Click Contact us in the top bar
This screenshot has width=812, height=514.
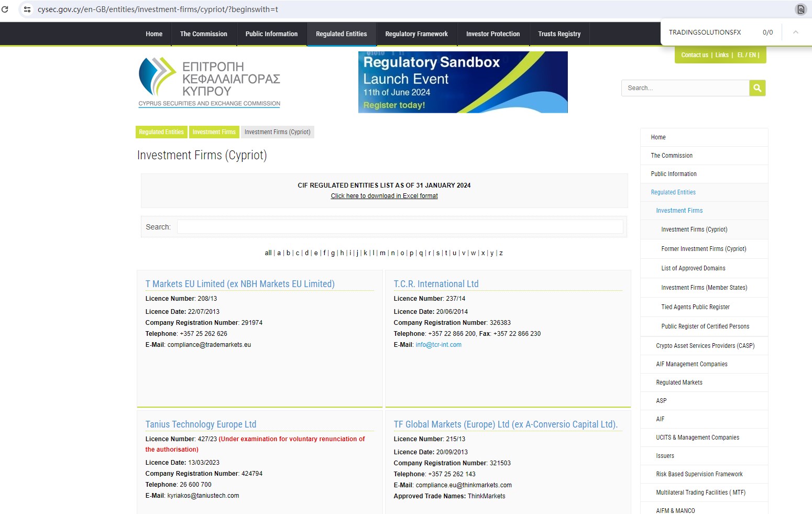point(694,55)
